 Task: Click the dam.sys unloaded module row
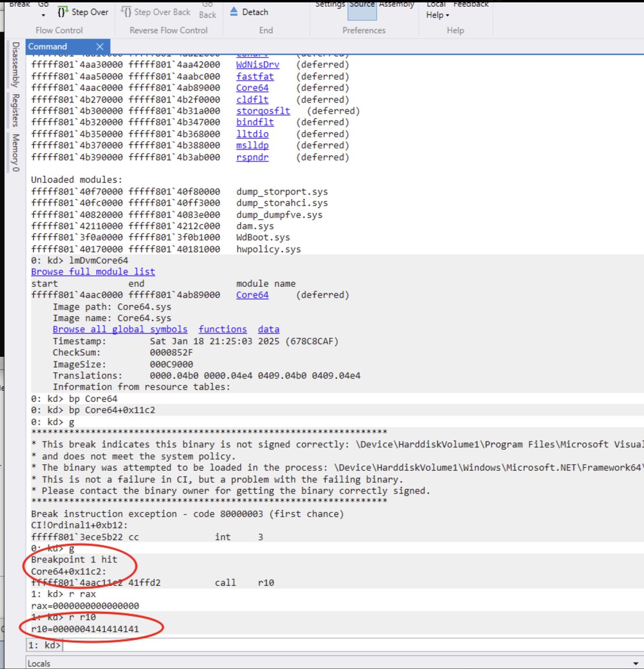click(152, 226)
